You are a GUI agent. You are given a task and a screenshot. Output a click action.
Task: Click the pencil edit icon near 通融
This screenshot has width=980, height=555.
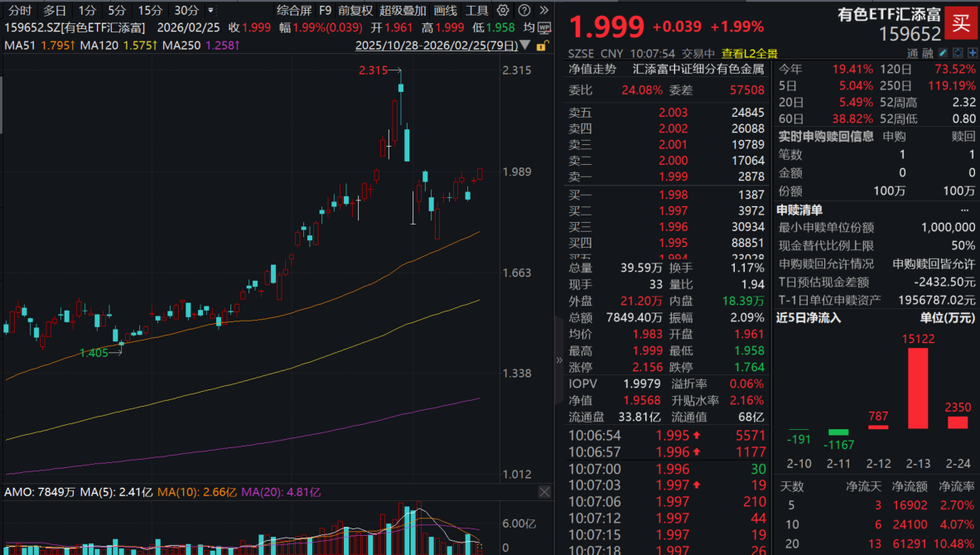[942, 52]
